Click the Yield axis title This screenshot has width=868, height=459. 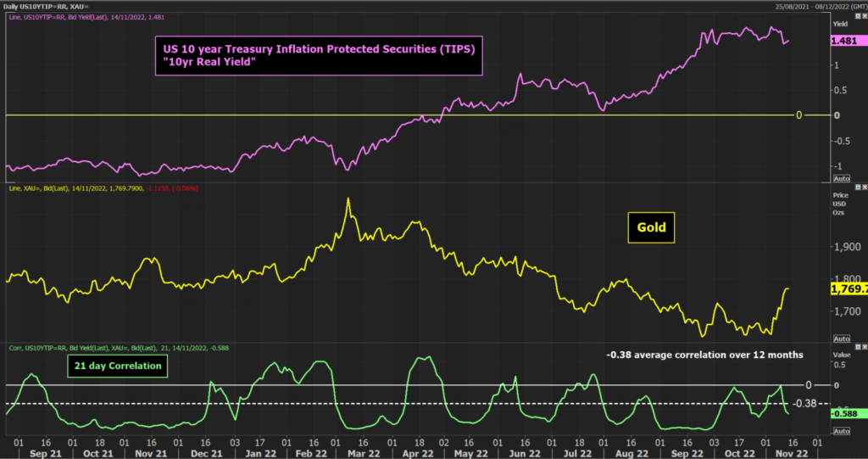click(x=840, y=25)
